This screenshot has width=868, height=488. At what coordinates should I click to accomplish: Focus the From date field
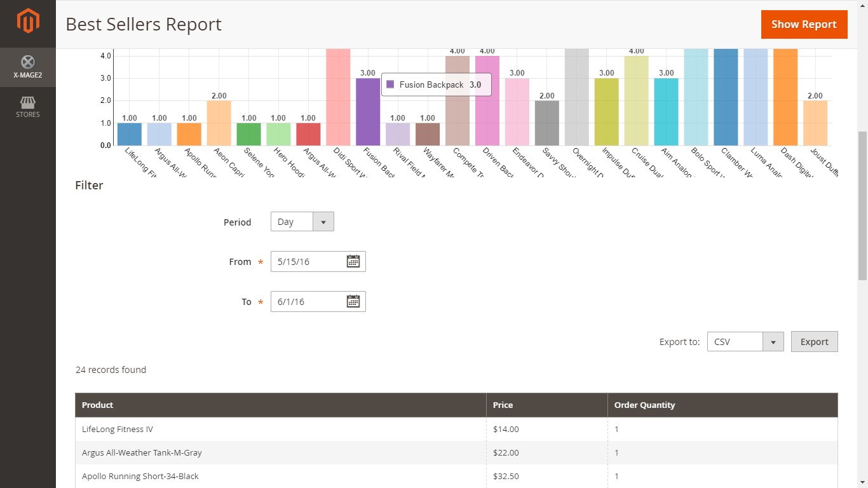[x=318, y=261]
